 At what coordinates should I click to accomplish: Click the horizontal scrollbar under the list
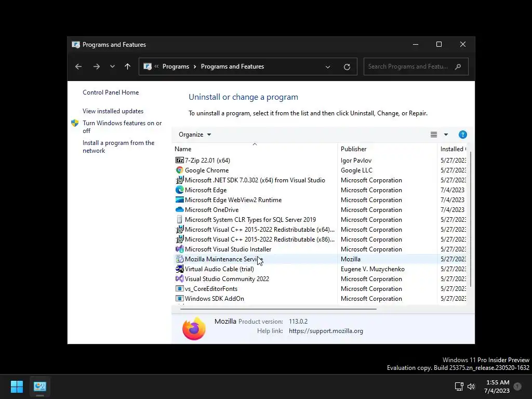[278, 309]
